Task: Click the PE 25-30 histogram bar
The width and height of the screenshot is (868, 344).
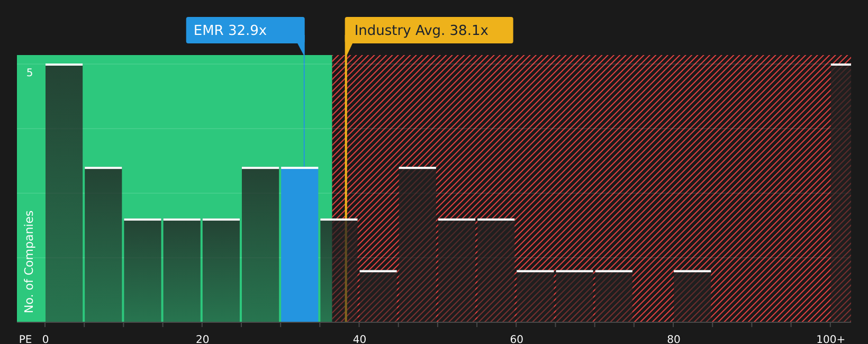Action: pos(260,245)
